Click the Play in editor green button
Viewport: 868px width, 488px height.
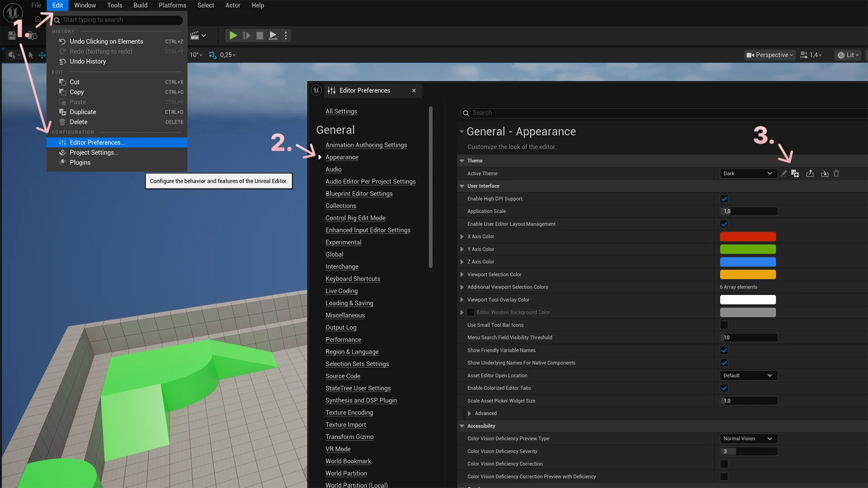click(233, 35)
